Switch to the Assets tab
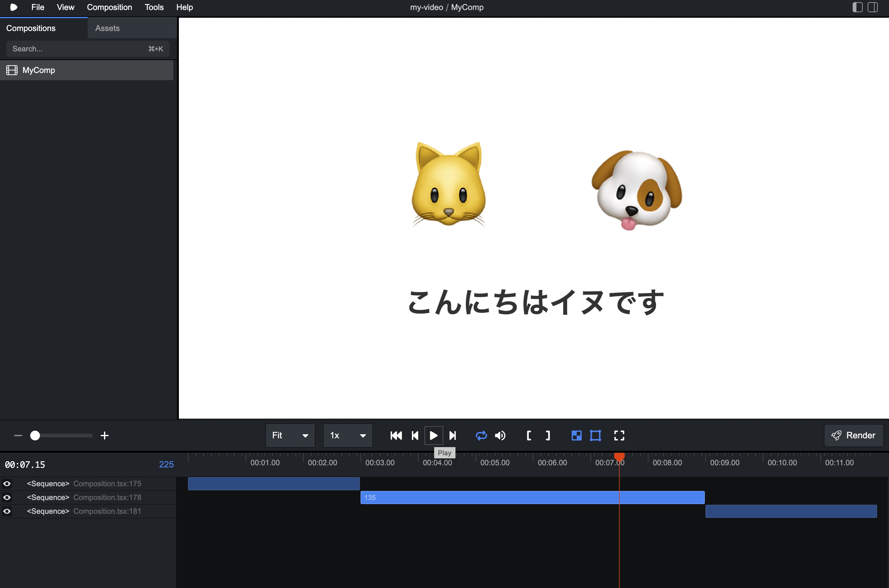 click(132, 28)
